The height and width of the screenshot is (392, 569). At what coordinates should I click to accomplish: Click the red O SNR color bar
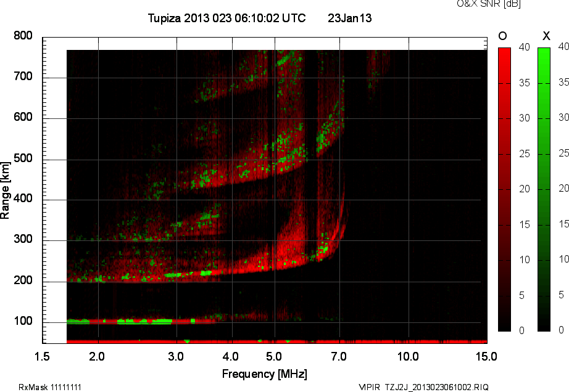504,189
